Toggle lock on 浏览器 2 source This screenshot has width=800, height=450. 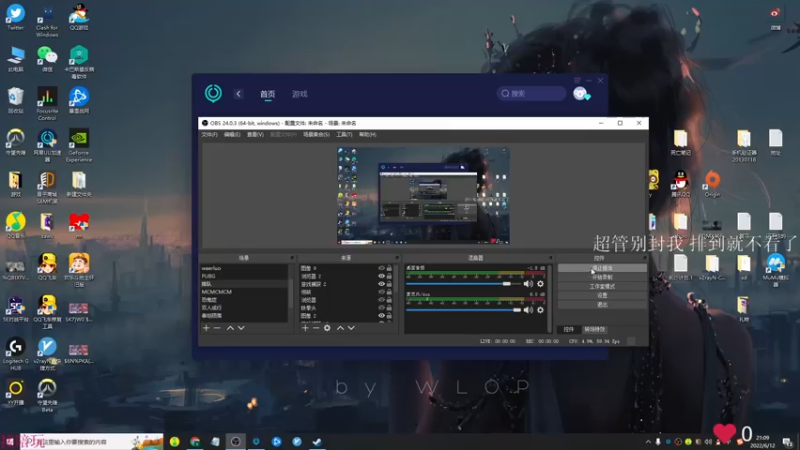(x=389, y=276)
